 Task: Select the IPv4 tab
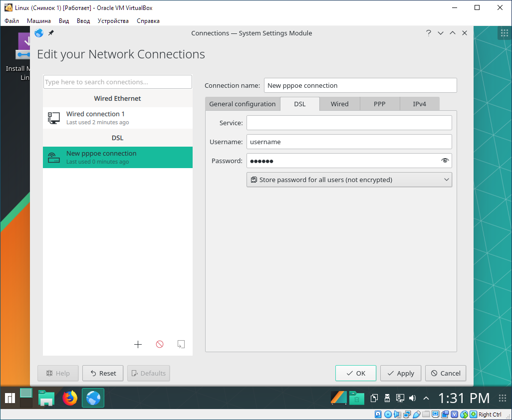(419, 104)
